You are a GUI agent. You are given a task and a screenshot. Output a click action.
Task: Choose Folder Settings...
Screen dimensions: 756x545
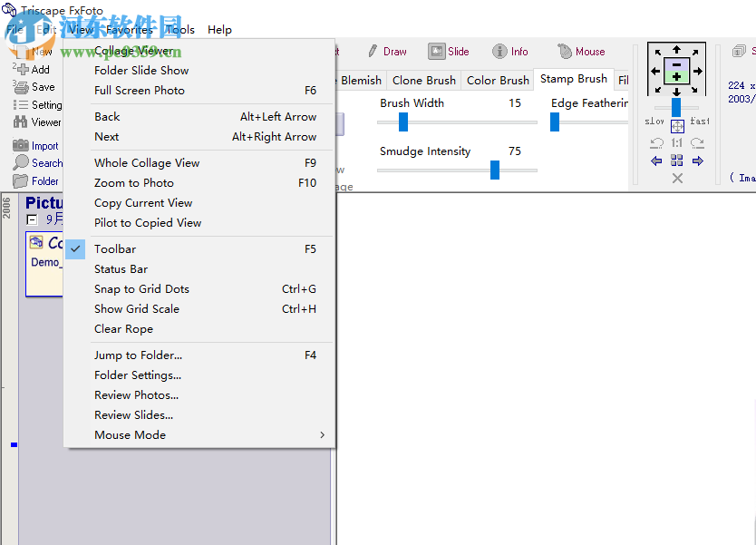pos(199,375)
